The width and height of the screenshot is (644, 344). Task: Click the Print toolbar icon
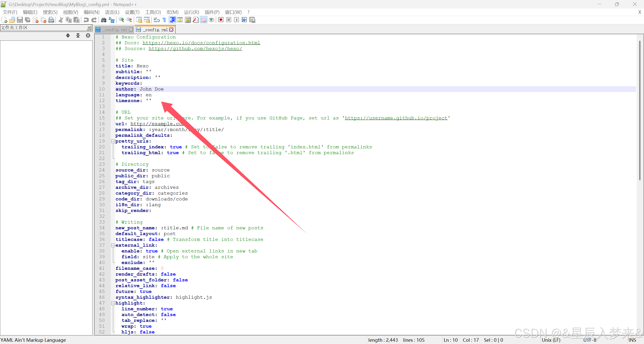[51, 20]
